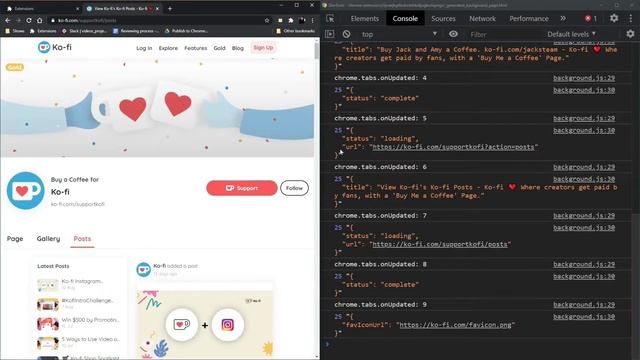Select the Console tab
640x360 pixels.
coord(405,18)
